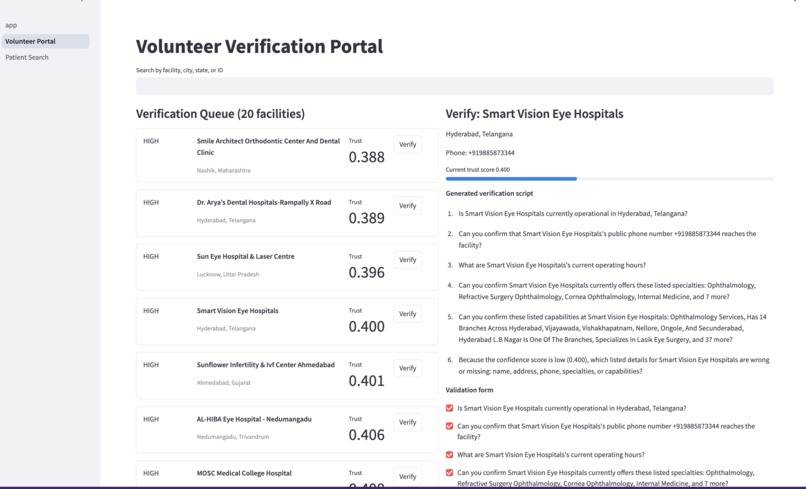806x489 pixels.
Task: Verify MOSC Medical College Hospital
Action: point(408,476)
